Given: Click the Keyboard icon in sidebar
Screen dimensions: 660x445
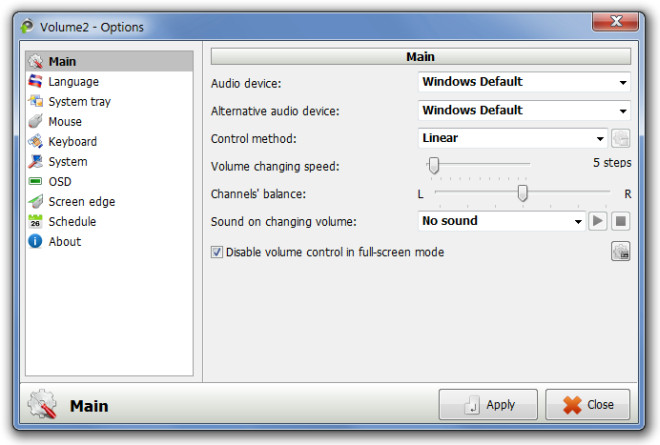Looking at the screenshot, I should click(x=35, y=141).
